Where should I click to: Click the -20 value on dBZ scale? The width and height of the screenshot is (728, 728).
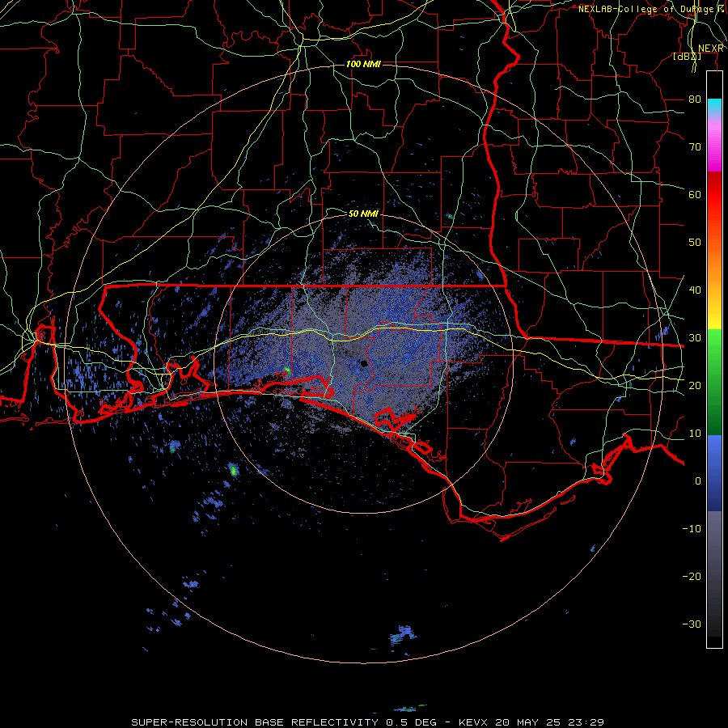coord(692,577)
